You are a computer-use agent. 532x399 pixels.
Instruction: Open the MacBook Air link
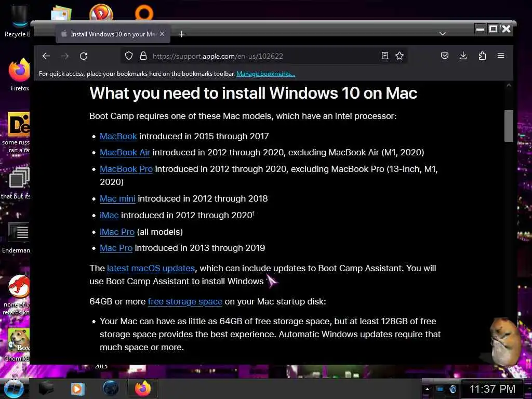click(x=125, y=153)
